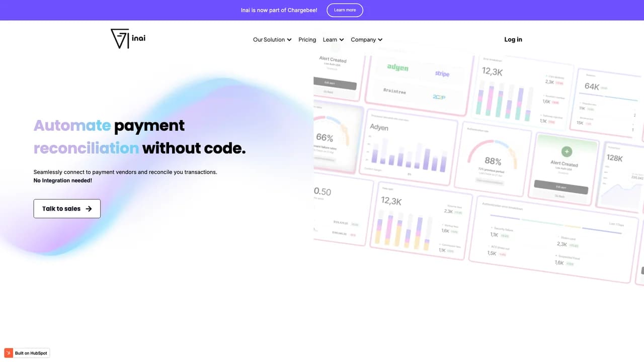Click the Talk to sales button
The width and height of the screenshot is (644, 362).
click(x=67, y=209)
